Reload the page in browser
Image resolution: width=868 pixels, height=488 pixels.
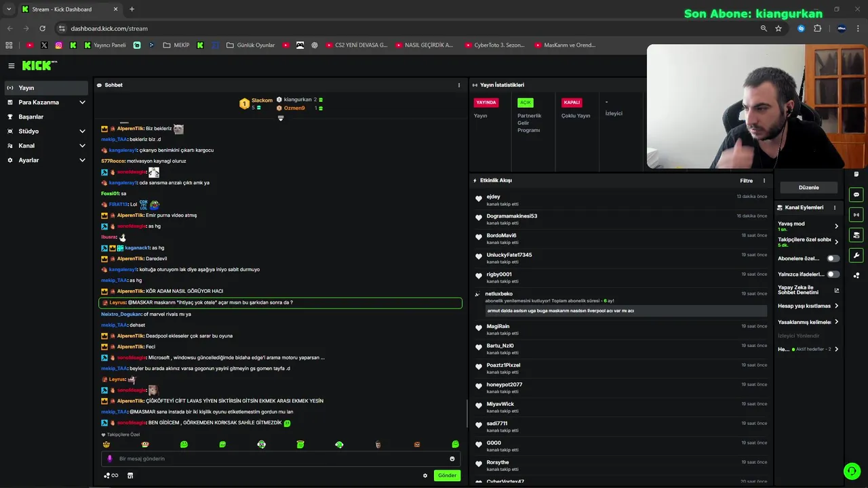point(42,28)
